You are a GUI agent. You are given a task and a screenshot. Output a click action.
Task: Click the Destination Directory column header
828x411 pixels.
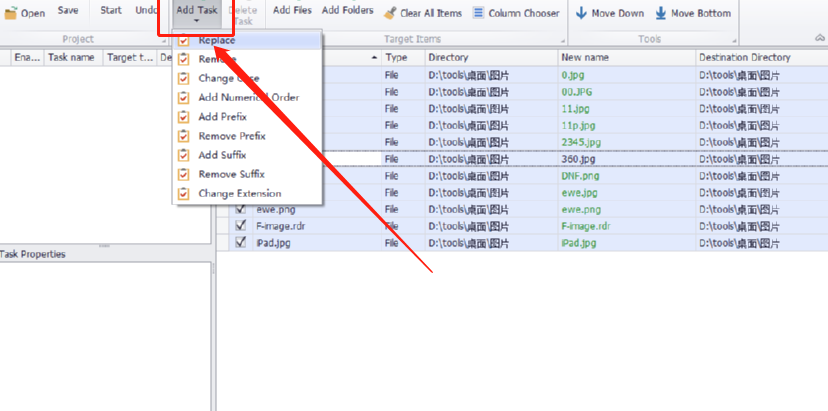pyautogui.click(x=762, y=57)
